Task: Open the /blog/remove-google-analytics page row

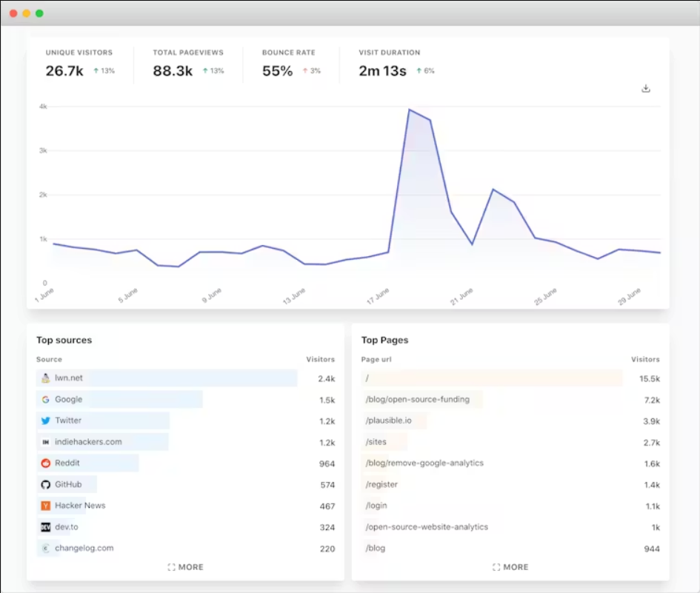Action: click(424, 463)
